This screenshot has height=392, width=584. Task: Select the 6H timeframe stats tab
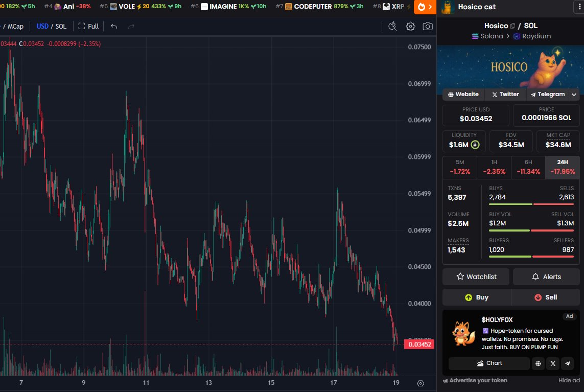click(528, 167)
